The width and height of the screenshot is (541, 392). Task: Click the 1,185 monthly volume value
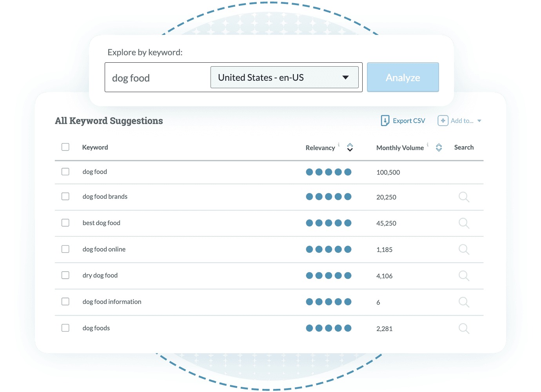[384, 250]
